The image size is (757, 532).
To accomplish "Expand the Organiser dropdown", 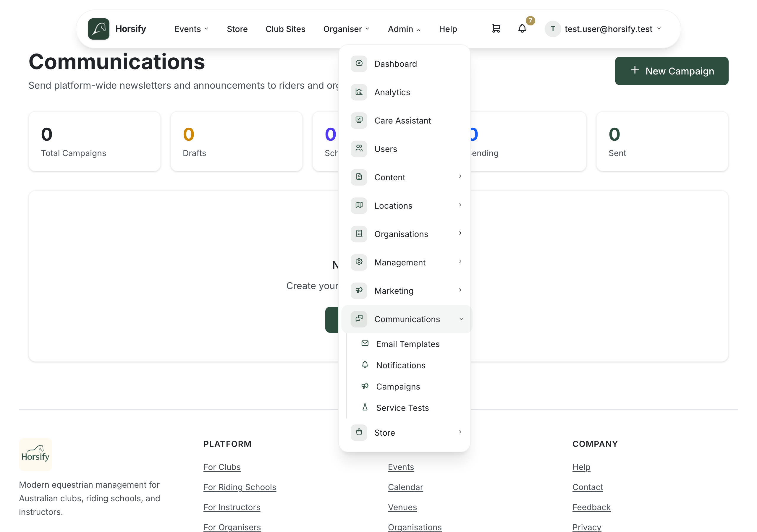I will point(346,29).
